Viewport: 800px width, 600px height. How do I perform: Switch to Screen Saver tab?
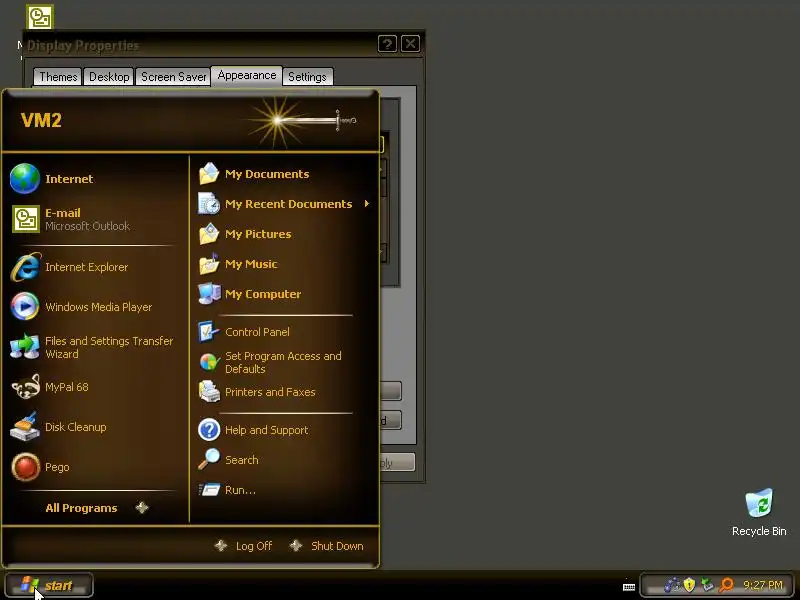(x=173, y=77)
